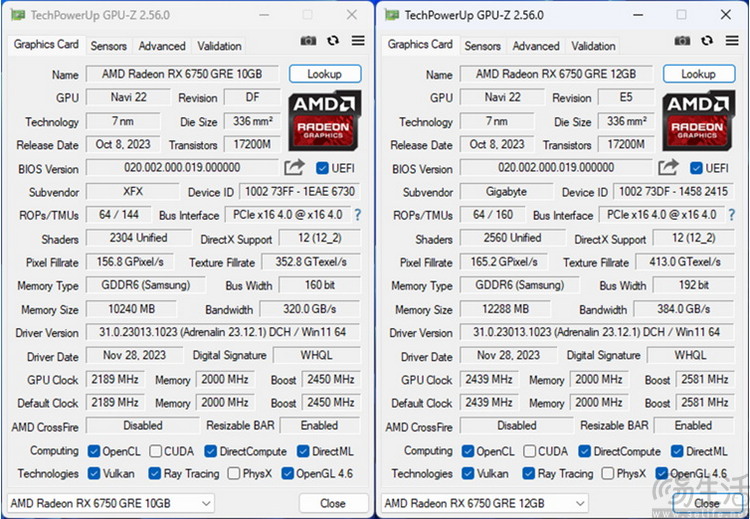
Task: Toggle DirectCompute checkbox in 12GB window
Action: (585, 451)
